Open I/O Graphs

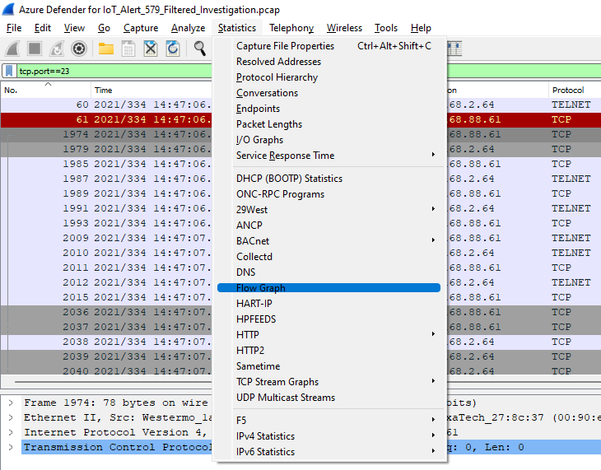328,140
